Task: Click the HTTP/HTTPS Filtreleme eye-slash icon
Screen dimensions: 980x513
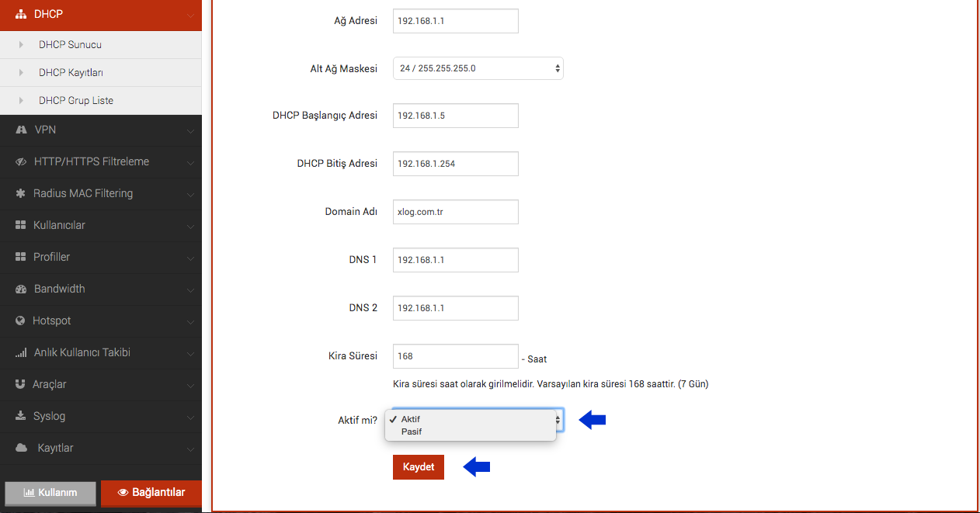Action: [21, 161]
